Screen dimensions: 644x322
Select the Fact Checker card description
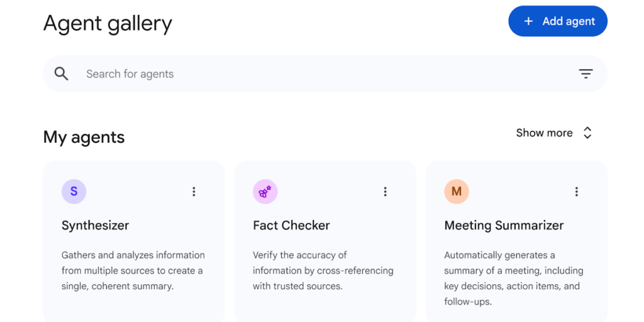click(323, 270)
